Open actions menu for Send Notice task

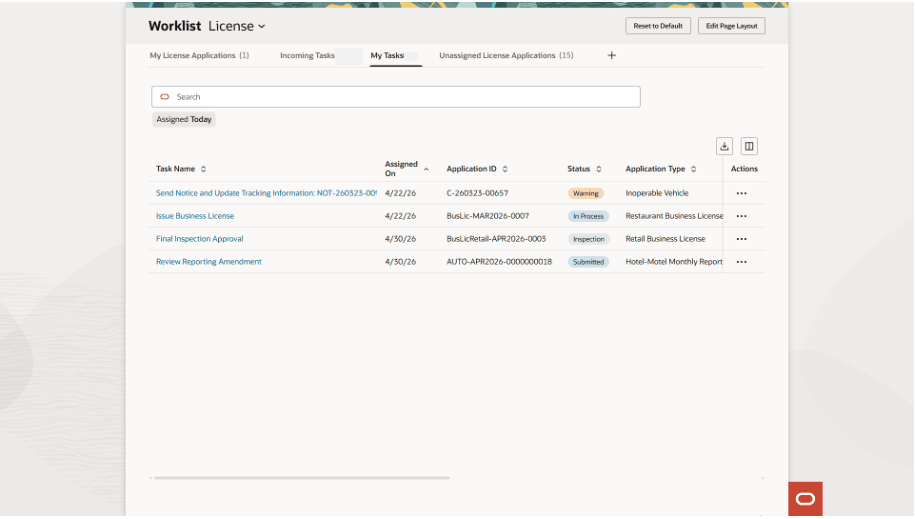point(742,193)
